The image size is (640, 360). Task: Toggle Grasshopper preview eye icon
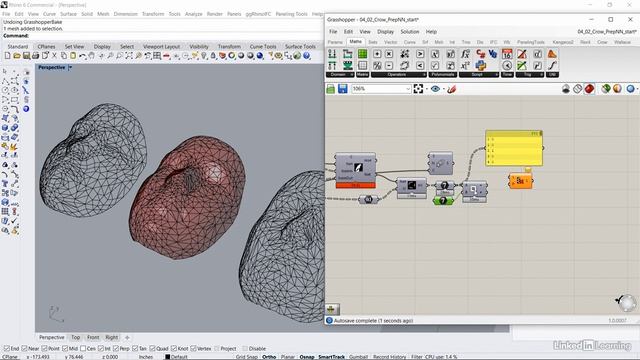[435, 89]
